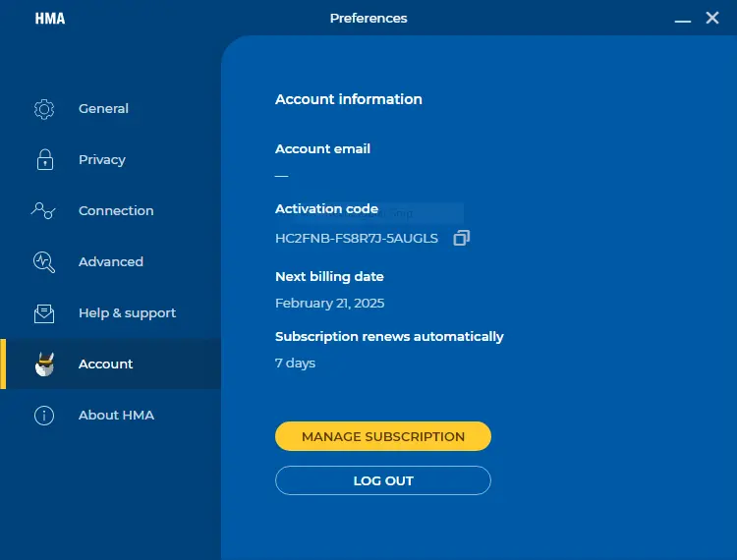Switch to the Privacy section

tap(110, 160)
